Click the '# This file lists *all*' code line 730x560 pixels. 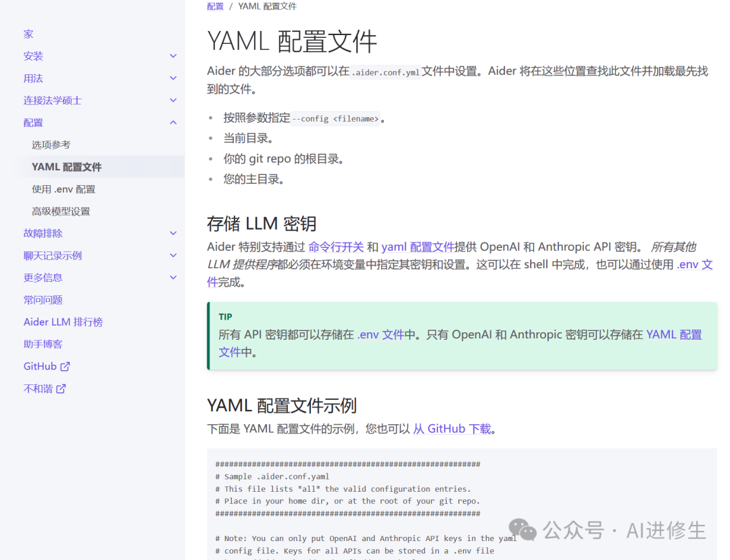(343, 489)
